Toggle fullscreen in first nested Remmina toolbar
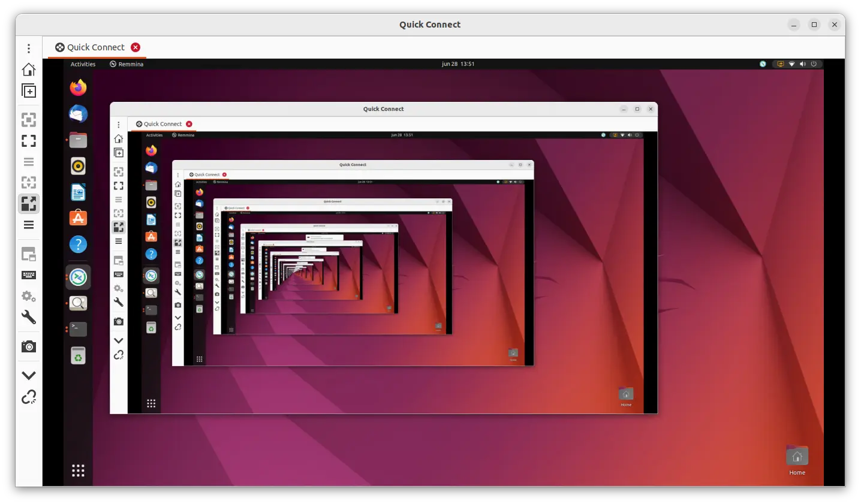861x504 pixels. (x=119, y=186)
